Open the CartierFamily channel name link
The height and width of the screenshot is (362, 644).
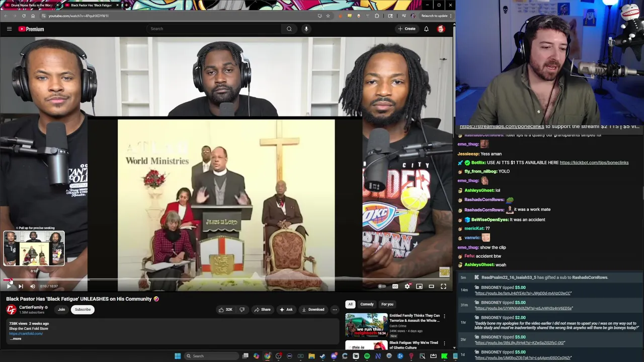[31, 307]
